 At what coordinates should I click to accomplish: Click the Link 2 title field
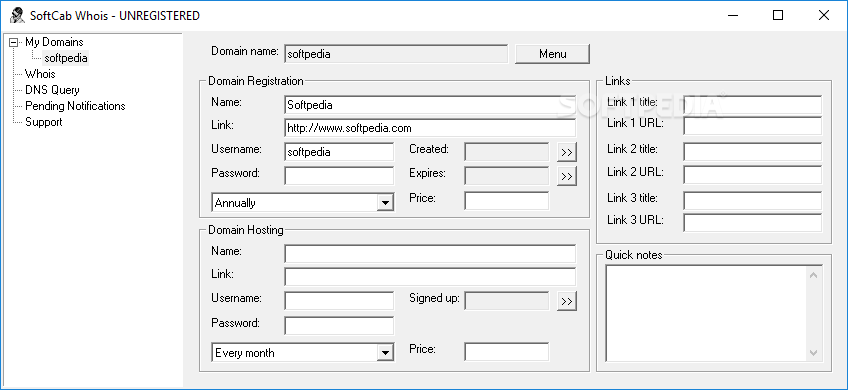coord(752,152)
